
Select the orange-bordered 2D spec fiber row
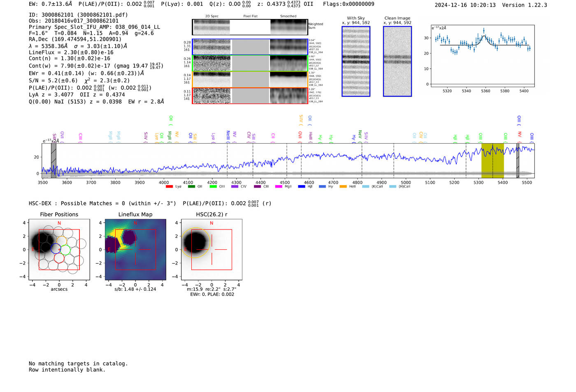(250, 79)
